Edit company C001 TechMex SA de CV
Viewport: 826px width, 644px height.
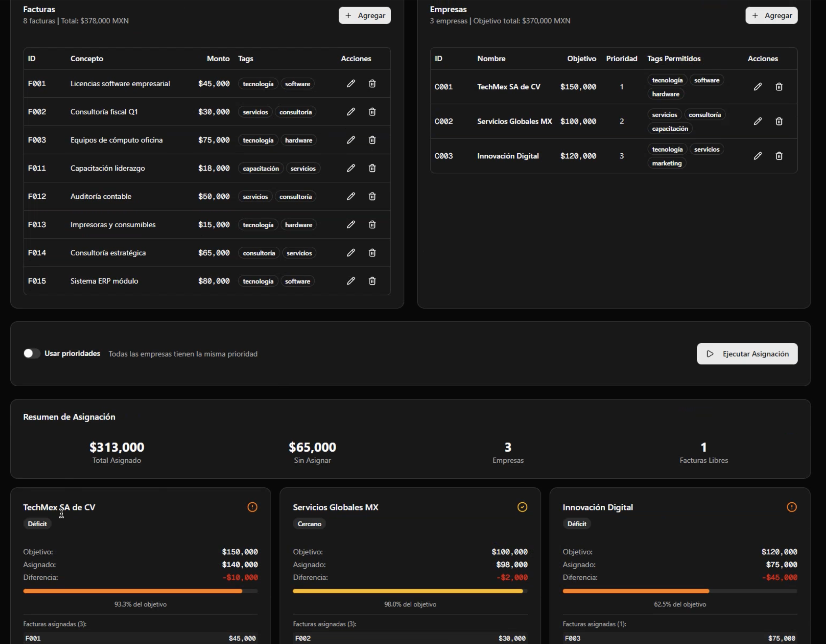(x=758, y=87)
